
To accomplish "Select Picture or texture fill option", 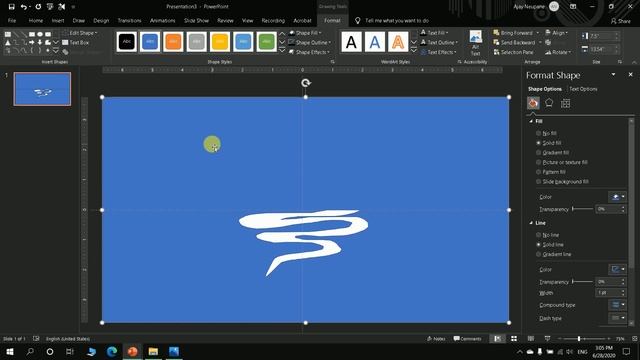I will (562, 162).
